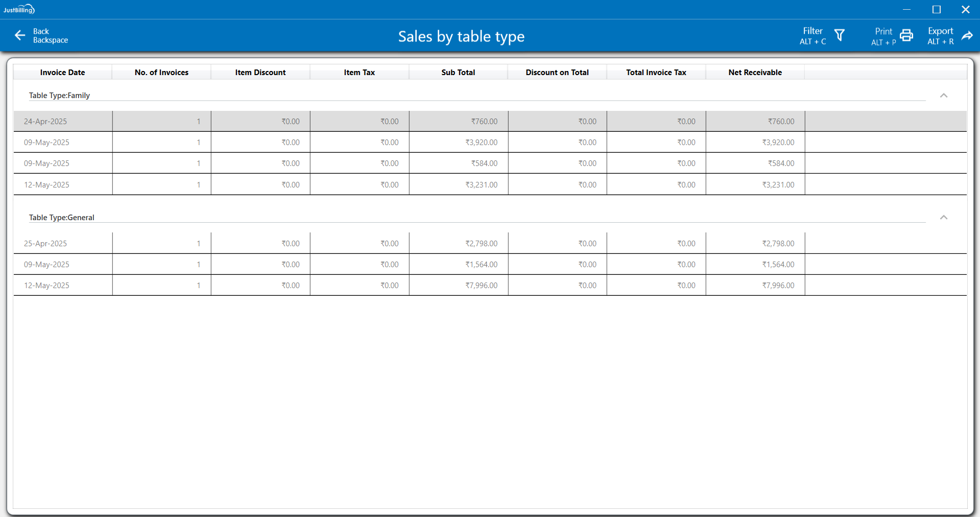
Task: Click the JustBilling logo
Action: pos(19,9)
